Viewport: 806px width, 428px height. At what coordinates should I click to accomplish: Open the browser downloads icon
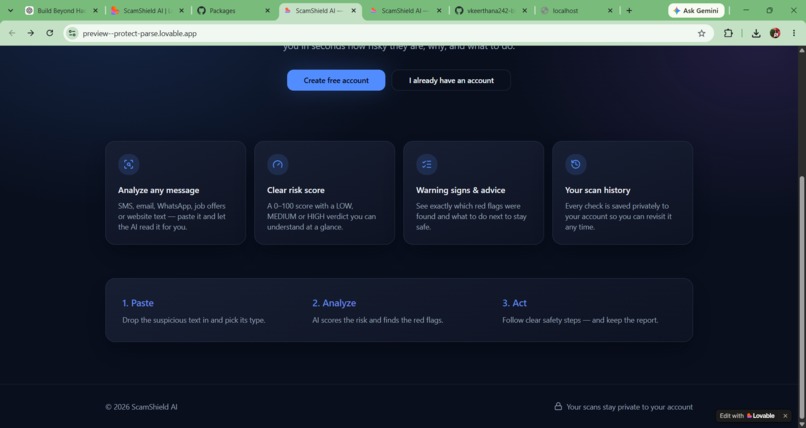click(x=756, y=33)
